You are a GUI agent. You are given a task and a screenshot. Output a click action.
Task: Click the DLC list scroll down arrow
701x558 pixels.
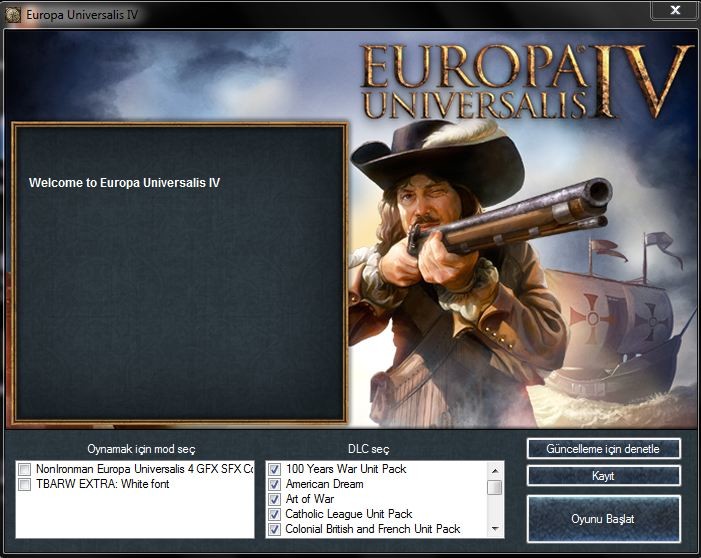coord(495,528)
